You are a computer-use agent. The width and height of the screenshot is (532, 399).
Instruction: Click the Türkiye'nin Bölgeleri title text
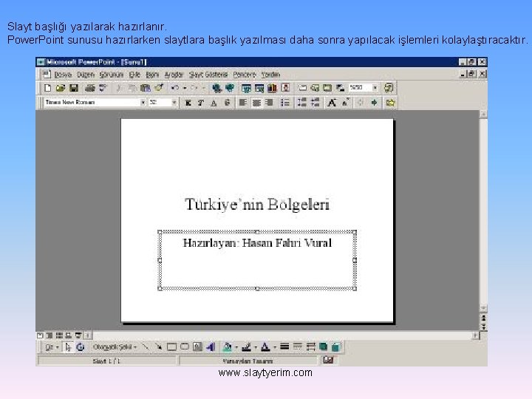point(257,204)
